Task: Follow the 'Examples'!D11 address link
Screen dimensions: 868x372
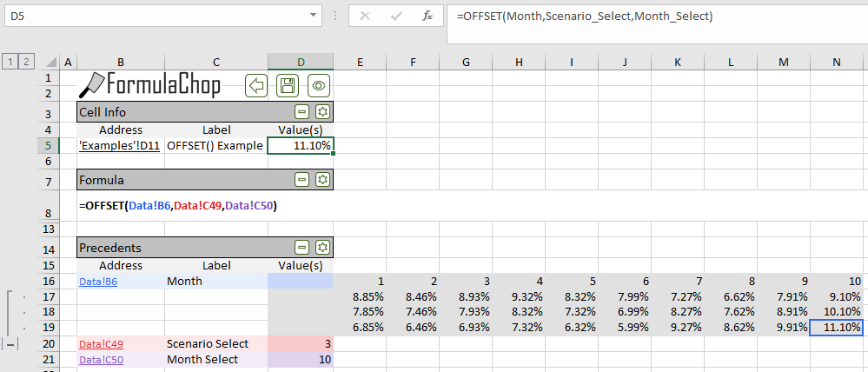Action: coord(119,145)
